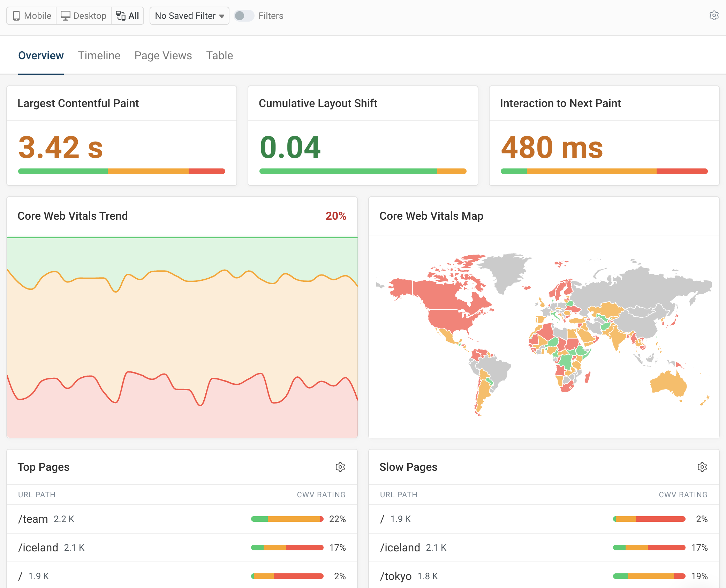
Task: Click the phone icon next to Mobile
Action: point(16,16)
